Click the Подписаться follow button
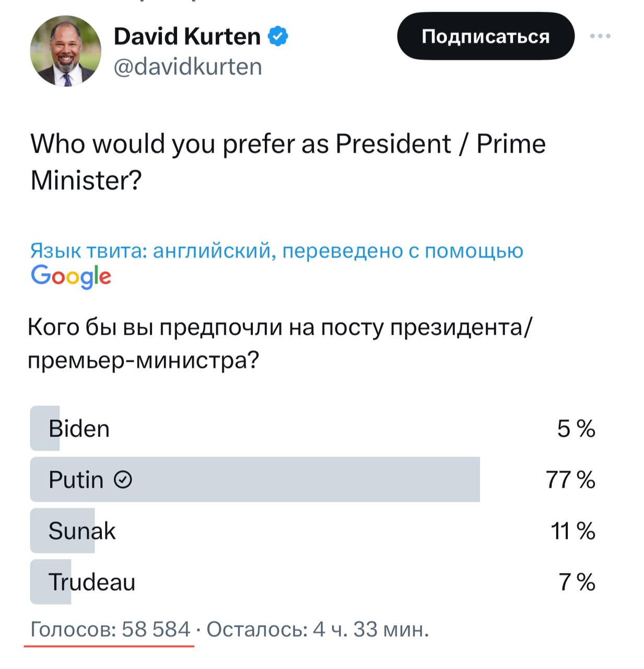Screen dimensions: 644x669 pos(486,36)
